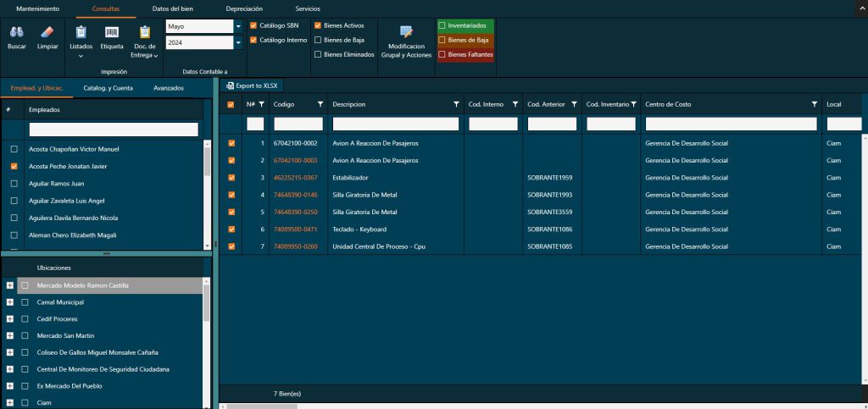Click the employee search input field
868x409 pixels.
tap(114, 130)
